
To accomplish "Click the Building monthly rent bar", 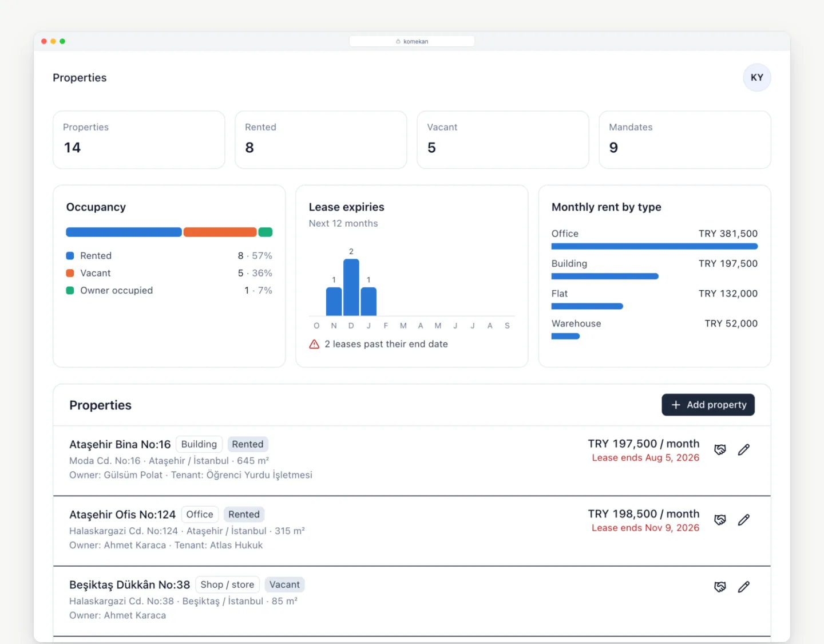I will pos(605,276).
